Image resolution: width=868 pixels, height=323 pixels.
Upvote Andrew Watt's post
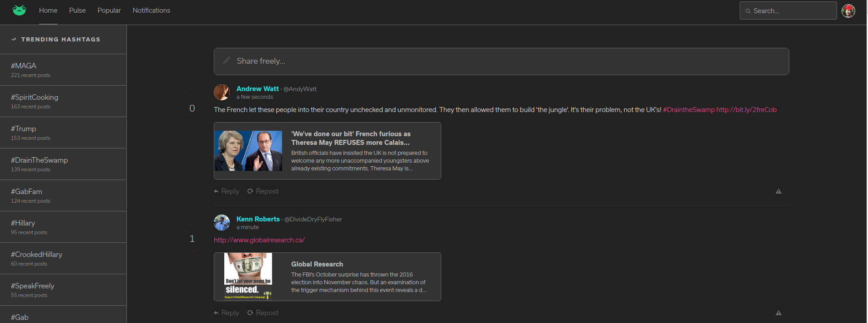point(192,96)
